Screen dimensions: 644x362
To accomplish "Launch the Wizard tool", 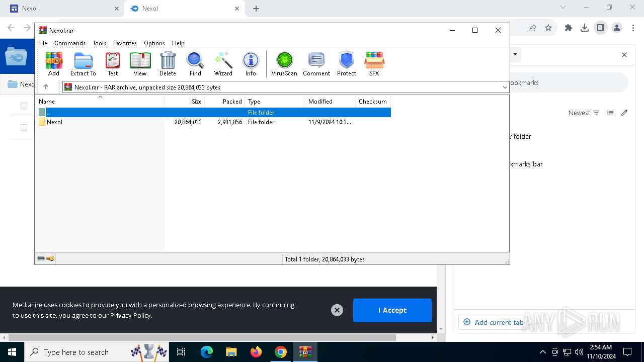I will (x=223, y=64).
